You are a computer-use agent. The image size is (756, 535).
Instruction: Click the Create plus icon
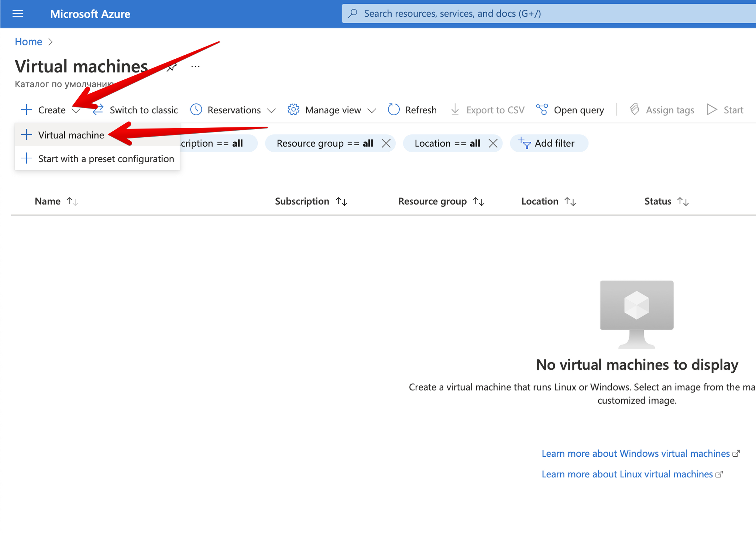click(x=26, y=110)
